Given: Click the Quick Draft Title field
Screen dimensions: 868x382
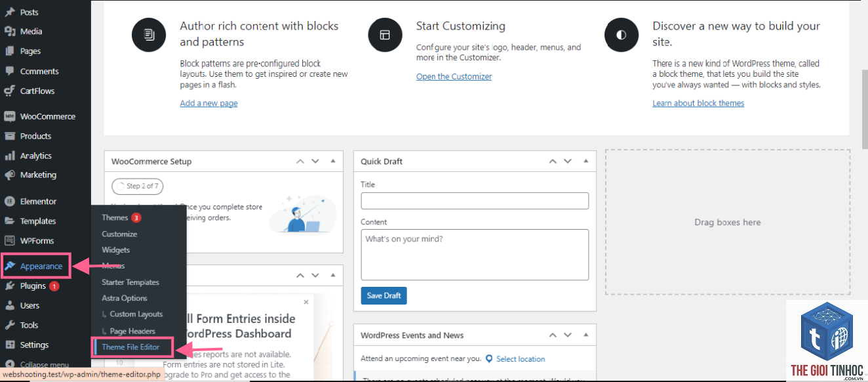Looking at the screenshot, I should [475, 201].
